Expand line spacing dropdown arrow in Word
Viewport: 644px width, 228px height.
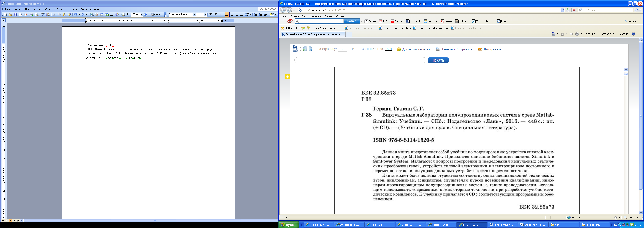251,15
